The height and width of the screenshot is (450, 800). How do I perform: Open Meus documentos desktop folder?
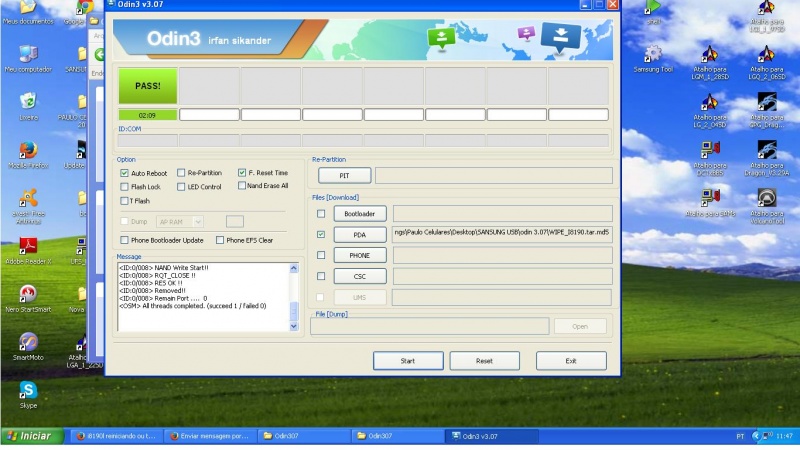[x=28, y=11]
